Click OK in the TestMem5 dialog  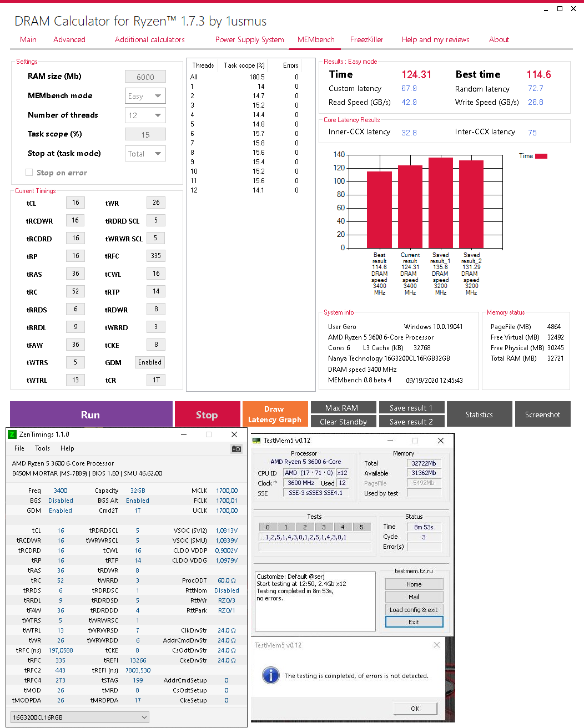click(415, 709)
